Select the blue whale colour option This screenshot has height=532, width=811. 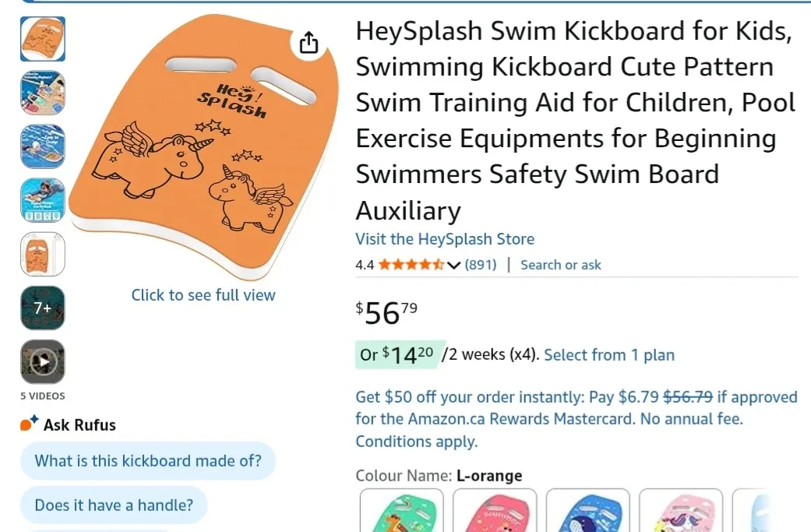pyautogui.click(x=587, y=514)
